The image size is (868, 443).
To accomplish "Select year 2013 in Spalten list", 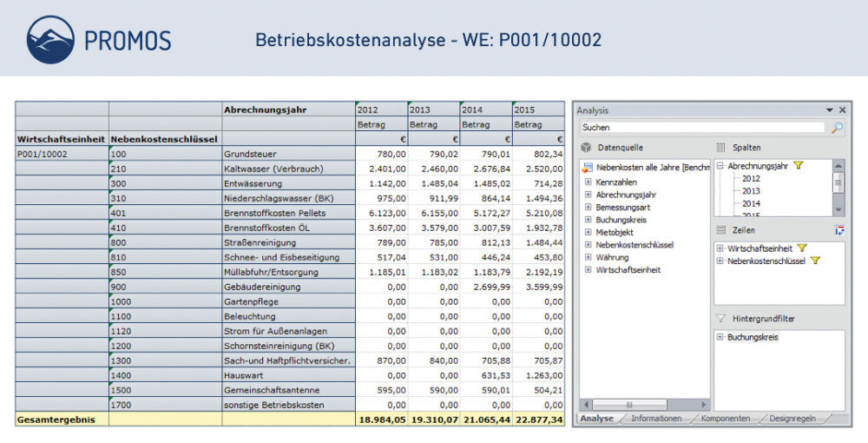I will tap(751, 191).
